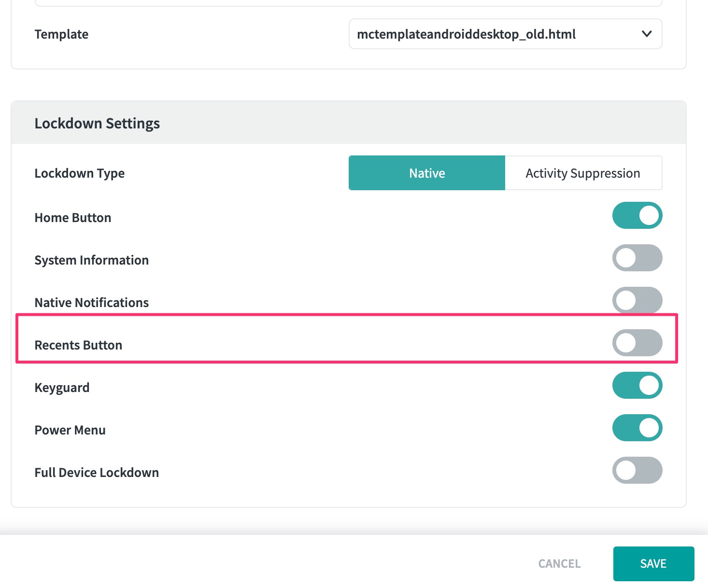Cancel the lockdown configuration changes
The image size is (708, 588).
tap(559, 563)
